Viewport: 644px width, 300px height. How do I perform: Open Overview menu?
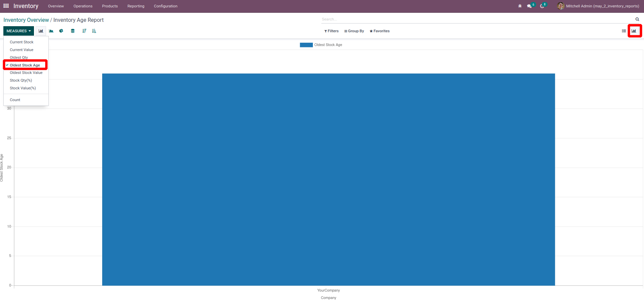tap(56, 6)
